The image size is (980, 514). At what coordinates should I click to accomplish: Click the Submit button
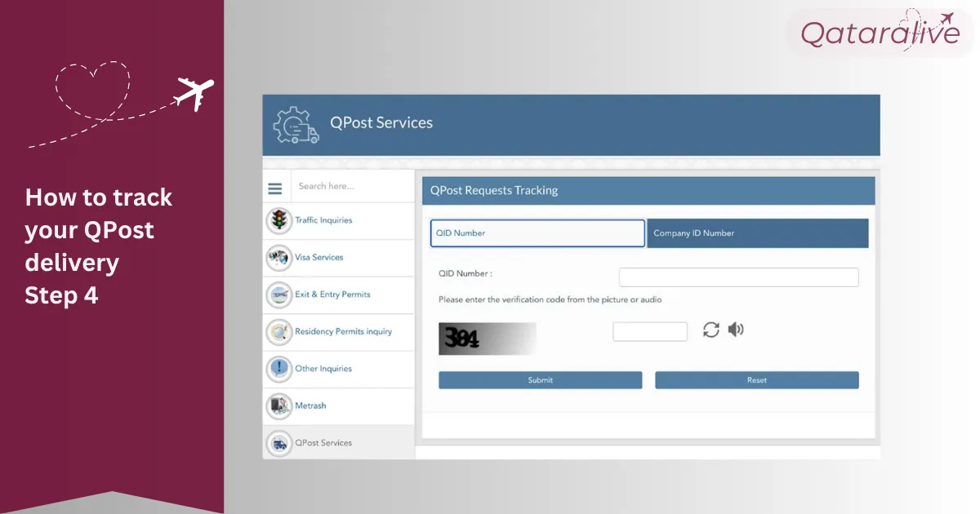pyautogui.click(x=541, y=380)
